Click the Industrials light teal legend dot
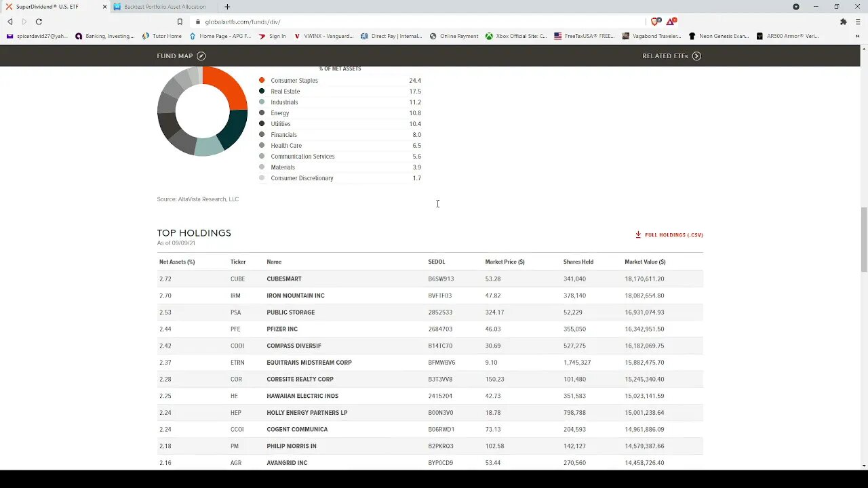 pyautogui.click(x=262, y=102)
